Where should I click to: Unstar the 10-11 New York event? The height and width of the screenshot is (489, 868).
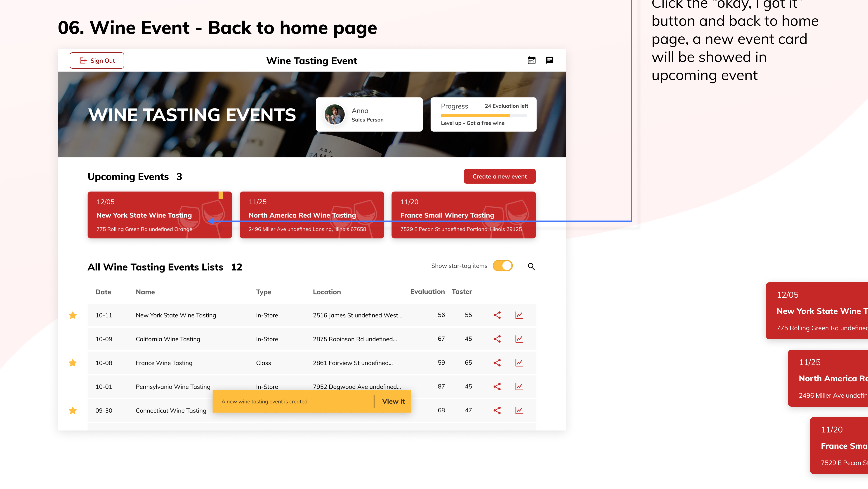click(73, 315)
